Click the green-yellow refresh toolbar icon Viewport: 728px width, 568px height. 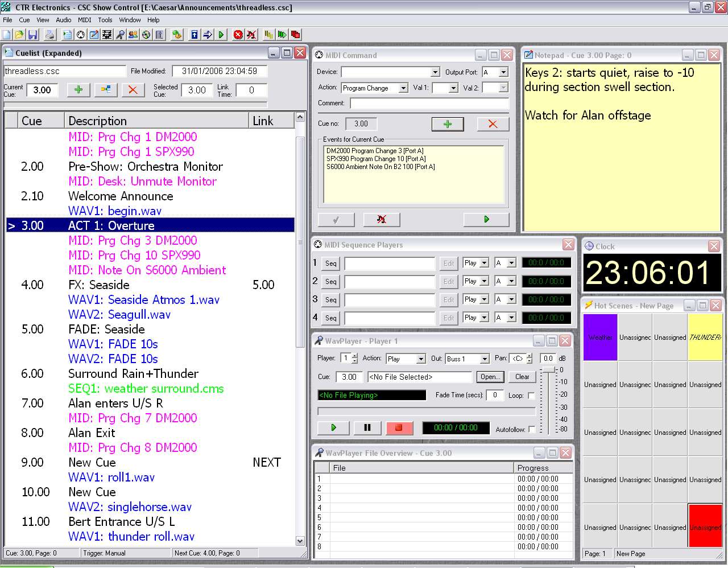pos(177,35)
